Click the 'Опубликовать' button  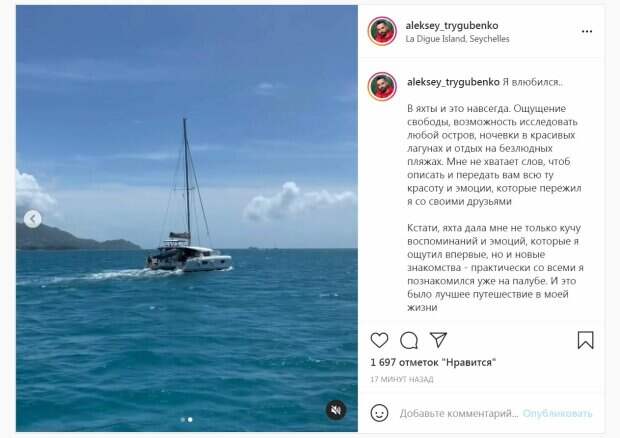pos(558,413)
